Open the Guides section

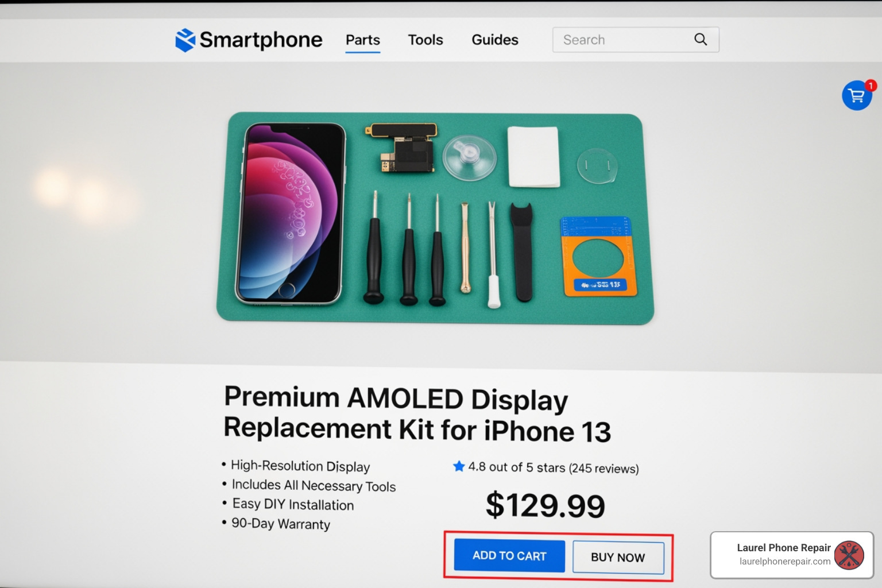[494, 40]
